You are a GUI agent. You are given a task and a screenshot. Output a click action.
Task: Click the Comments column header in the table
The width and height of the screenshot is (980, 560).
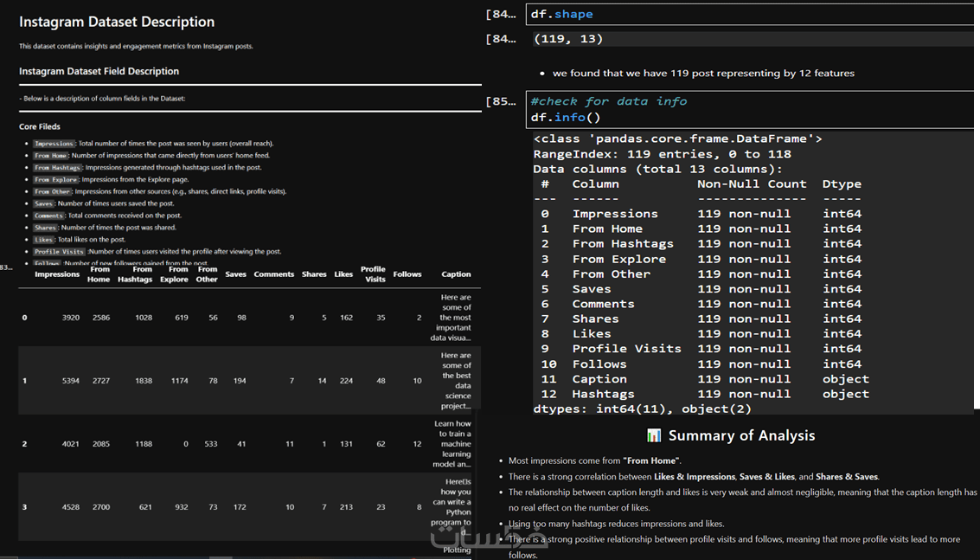pyautogui.click(x=274, y=274)
